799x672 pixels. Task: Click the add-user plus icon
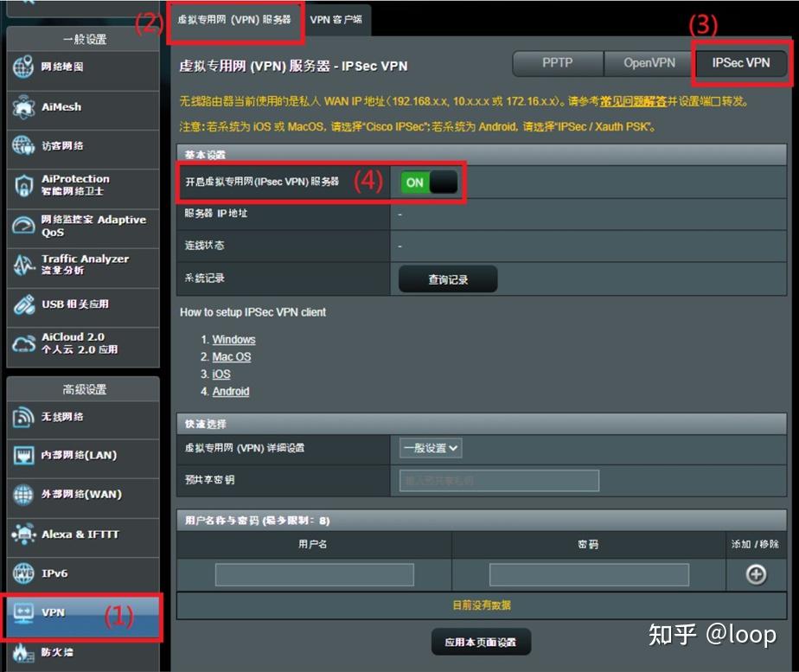click(x=757, y=573)
